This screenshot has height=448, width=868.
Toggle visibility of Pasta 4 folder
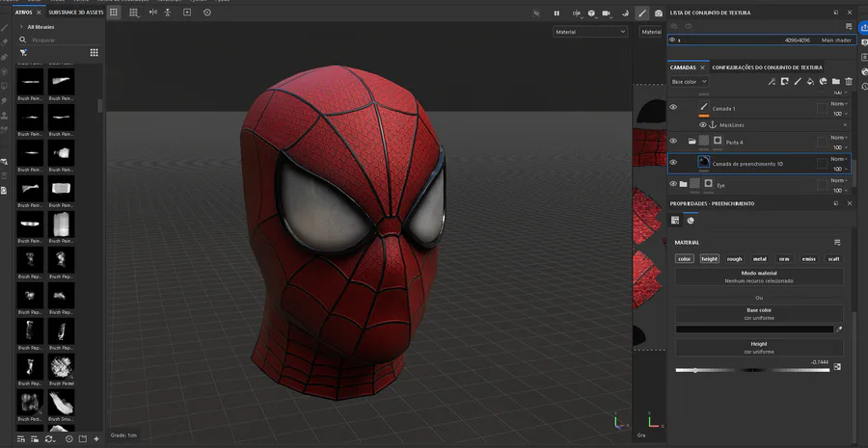[673, 141]
